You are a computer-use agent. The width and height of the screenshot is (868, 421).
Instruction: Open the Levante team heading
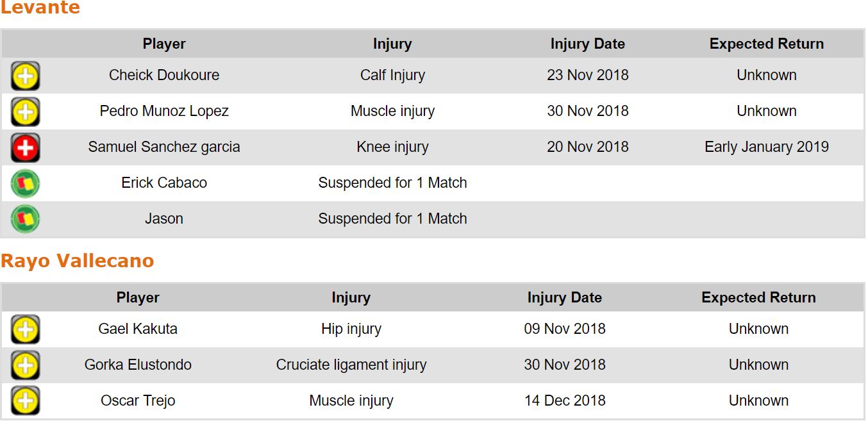click(40, 8)
